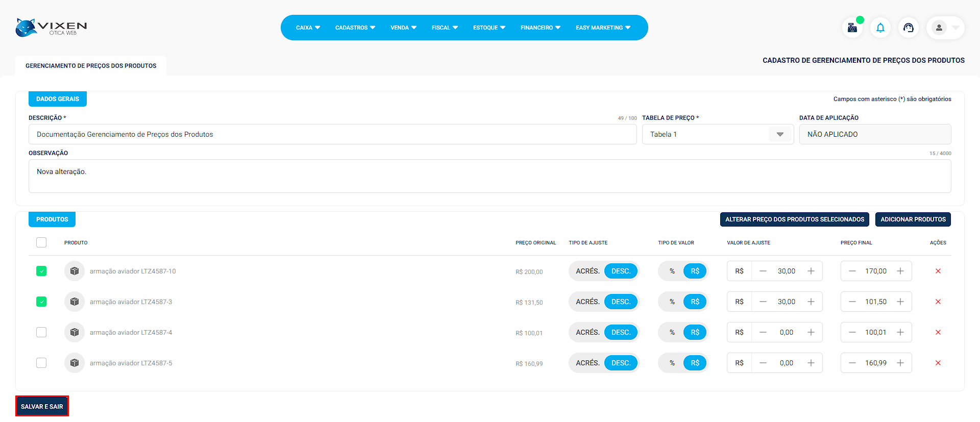Click the Vixen Ótica Web logo
The image size is (980, 422).
(51, 28)
